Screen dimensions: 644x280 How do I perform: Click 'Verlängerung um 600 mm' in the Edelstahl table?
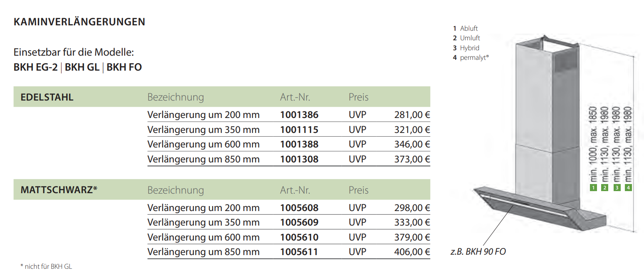(203, 145)
